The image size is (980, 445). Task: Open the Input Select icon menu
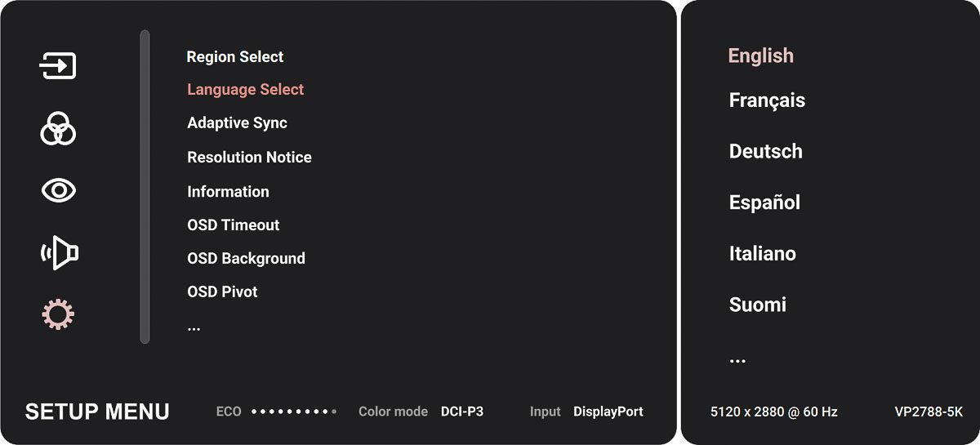click(x=58, y=65)
